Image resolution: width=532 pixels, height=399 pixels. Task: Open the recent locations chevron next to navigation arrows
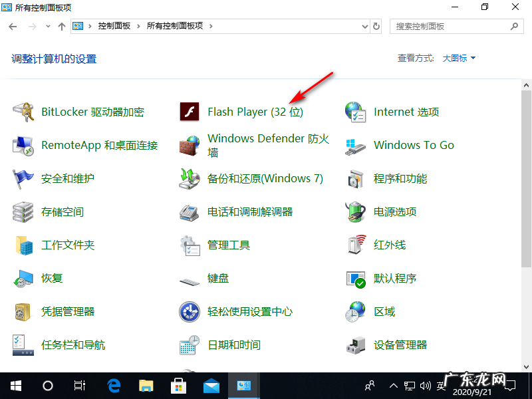(47, 26)
